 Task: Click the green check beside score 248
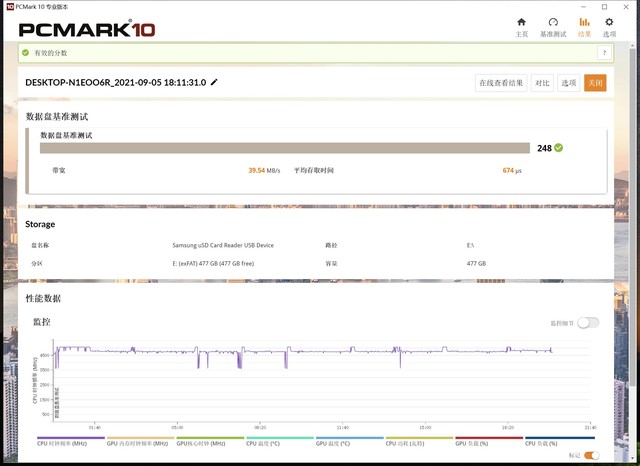[559, 148]
